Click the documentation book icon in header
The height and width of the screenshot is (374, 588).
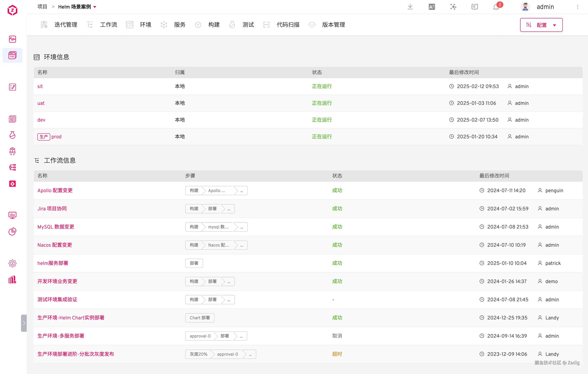(x=474, y=7)
